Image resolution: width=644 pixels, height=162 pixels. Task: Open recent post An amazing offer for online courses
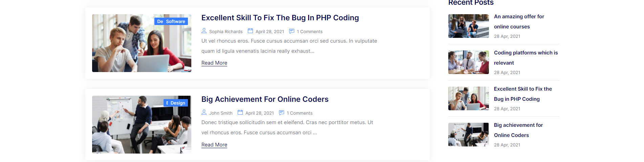pos(519,22)
